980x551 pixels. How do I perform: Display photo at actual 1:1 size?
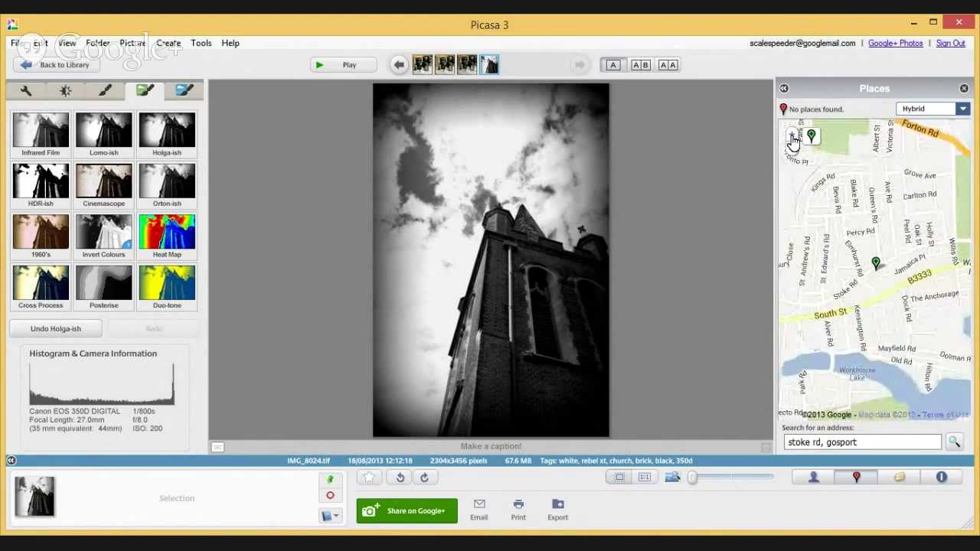tap(645, 478)
